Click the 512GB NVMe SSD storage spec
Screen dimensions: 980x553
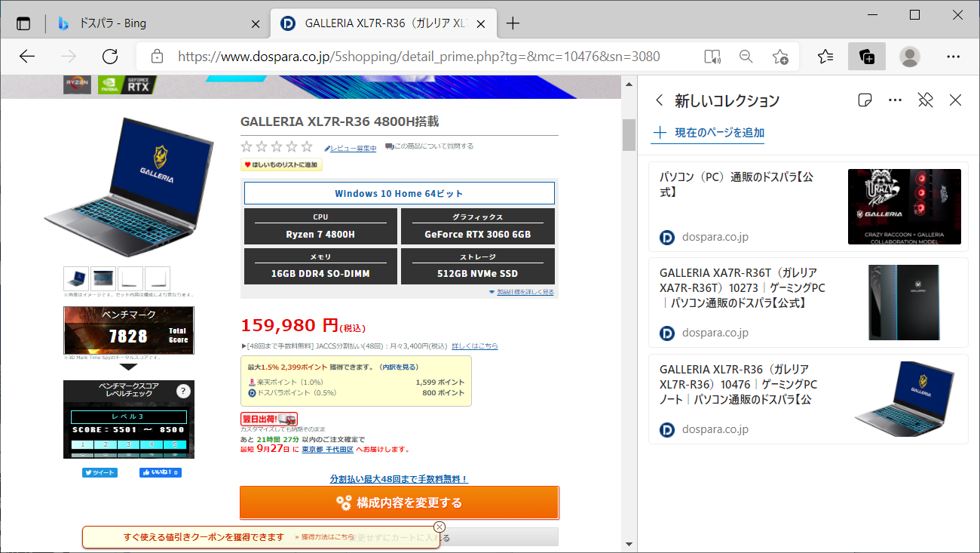(477, 266)
